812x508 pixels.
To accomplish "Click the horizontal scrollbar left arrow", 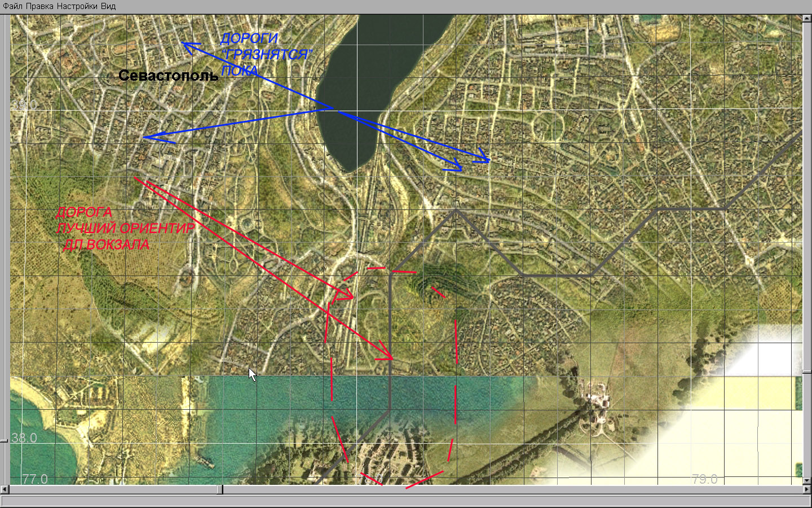I will 5,489.
